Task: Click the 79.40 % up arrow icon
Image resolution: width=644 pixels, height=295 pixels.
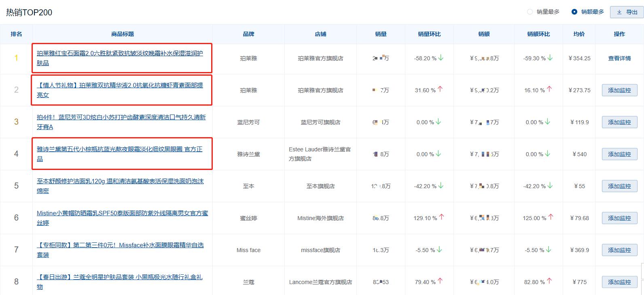Action: tap(440, 282)
